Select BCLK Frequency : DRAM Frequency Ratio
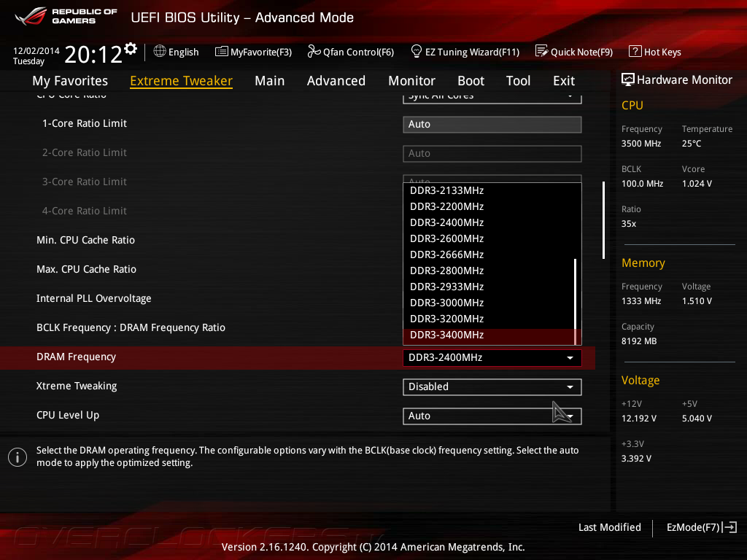 (131, 327)
